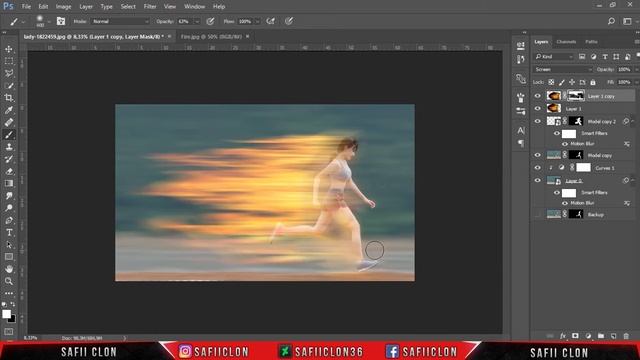Create new adjustment layer icon
The image size is (640, 360).
pos(588,336)
